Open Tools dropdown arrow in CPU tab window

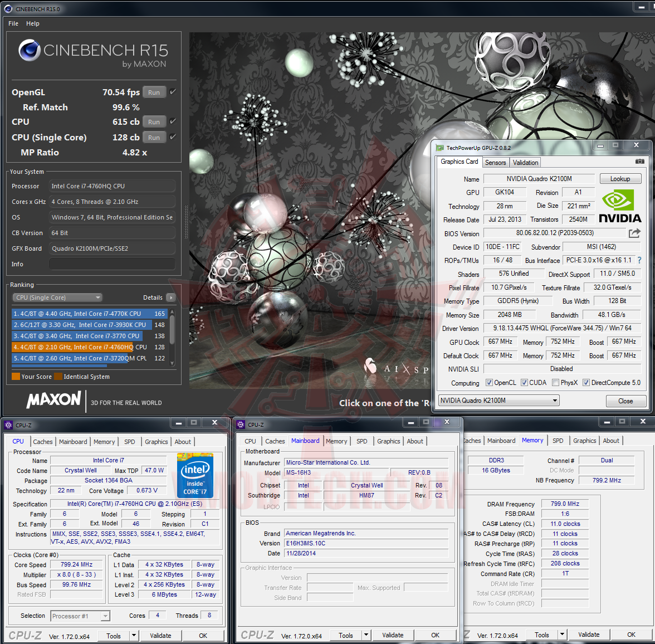[x=134, y=636]
